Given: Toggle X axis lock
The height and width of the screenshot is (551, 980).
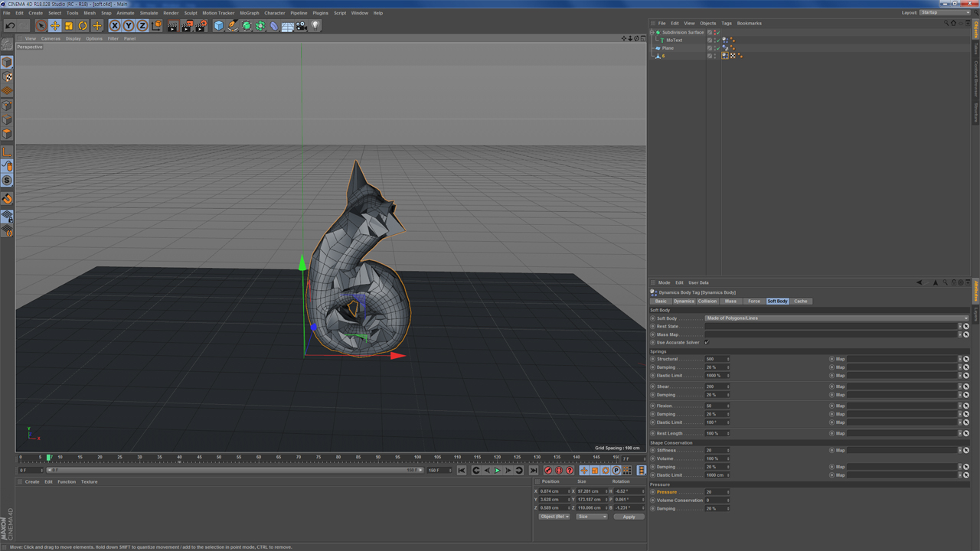Looking at the screenshot, I should 115,26.
